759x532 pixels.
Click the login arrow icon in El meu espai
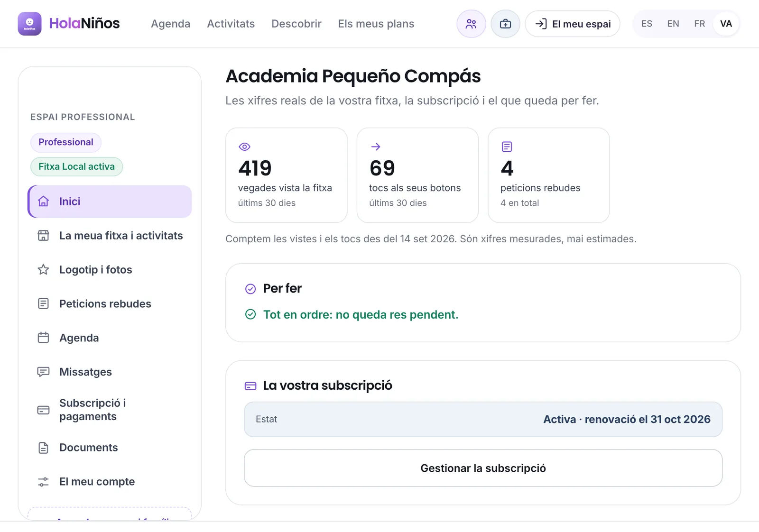pos(541,24)
